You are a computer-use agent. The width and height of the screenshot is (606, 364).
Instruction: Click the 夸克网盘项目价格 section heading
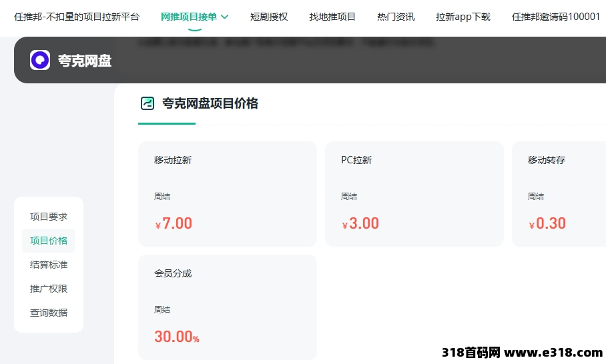[210, 103]
